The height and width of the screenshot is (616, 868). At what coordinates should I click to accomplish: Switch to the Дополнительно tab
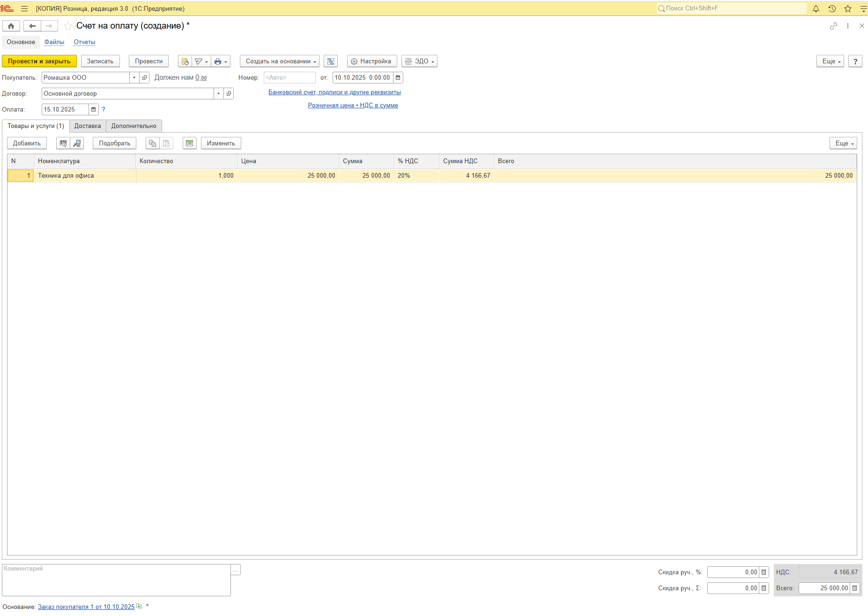point(134,126)
